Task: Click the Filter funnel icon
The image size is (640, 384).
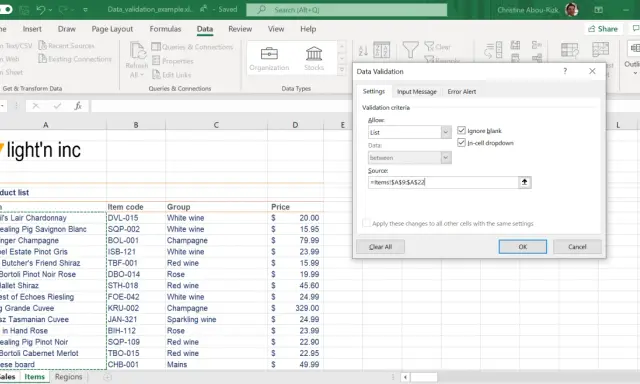Action: click(x=410, y=50)
